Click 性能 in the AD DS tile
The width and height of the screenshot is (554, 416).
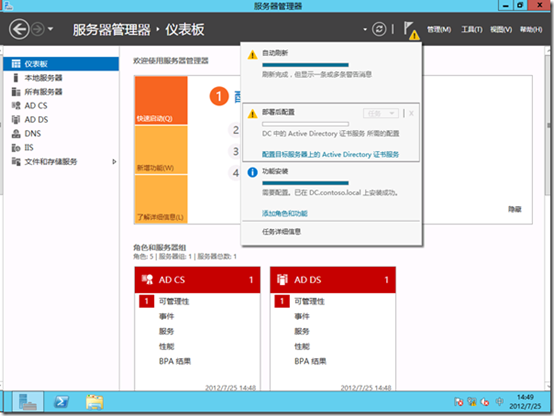(302, 346)
